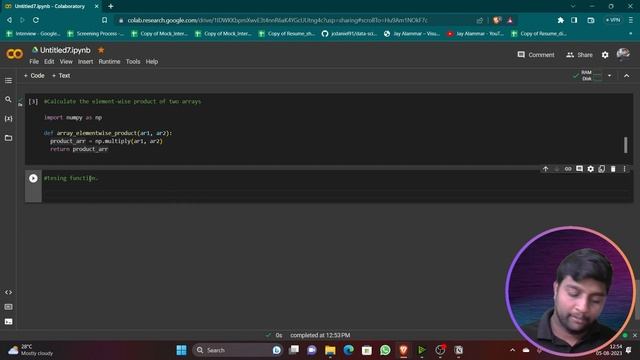Image resolution: width=640 pixels, height=360 pixels.
Task: Go to Colab home logo
Action: pos(14,54)
